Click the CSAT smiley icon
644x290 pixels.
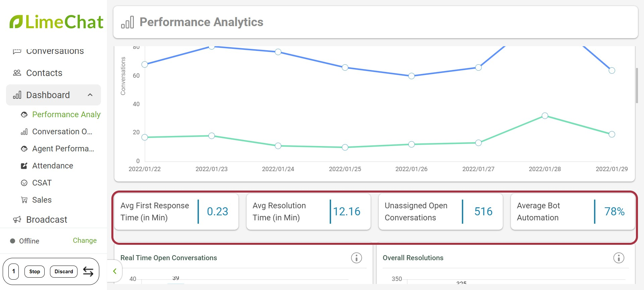tap(24, 183)
